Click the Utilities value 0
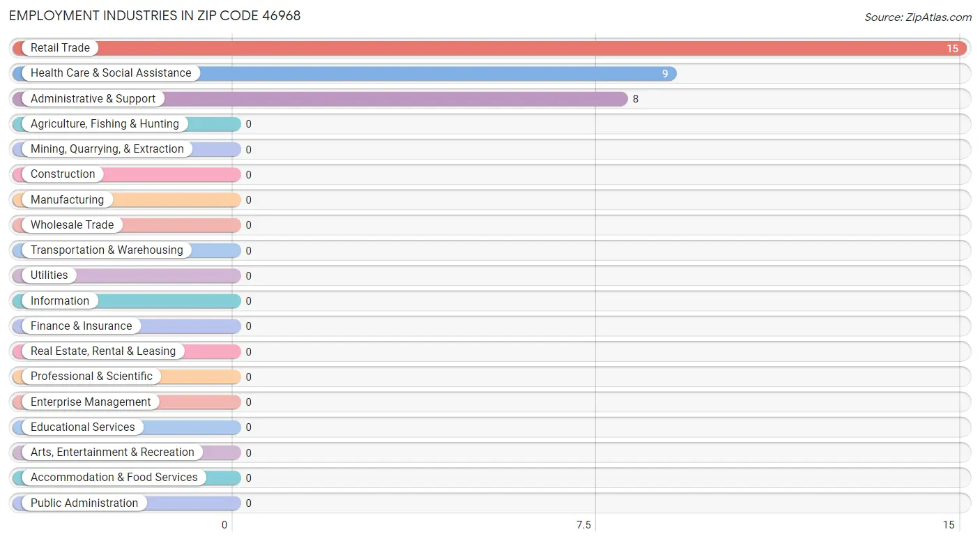 pos(248,276)
